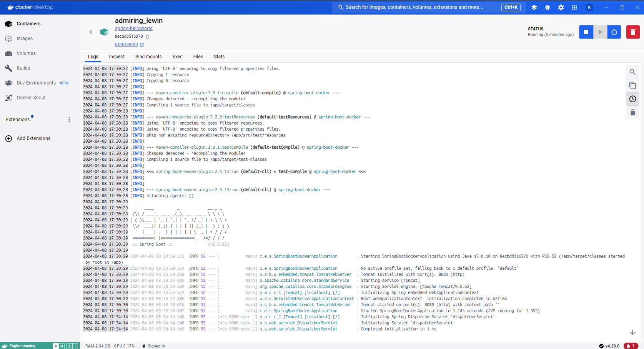Click the version v4.28.0 indicator
This screenshot has height=349, width=644.
coord(609,346)
